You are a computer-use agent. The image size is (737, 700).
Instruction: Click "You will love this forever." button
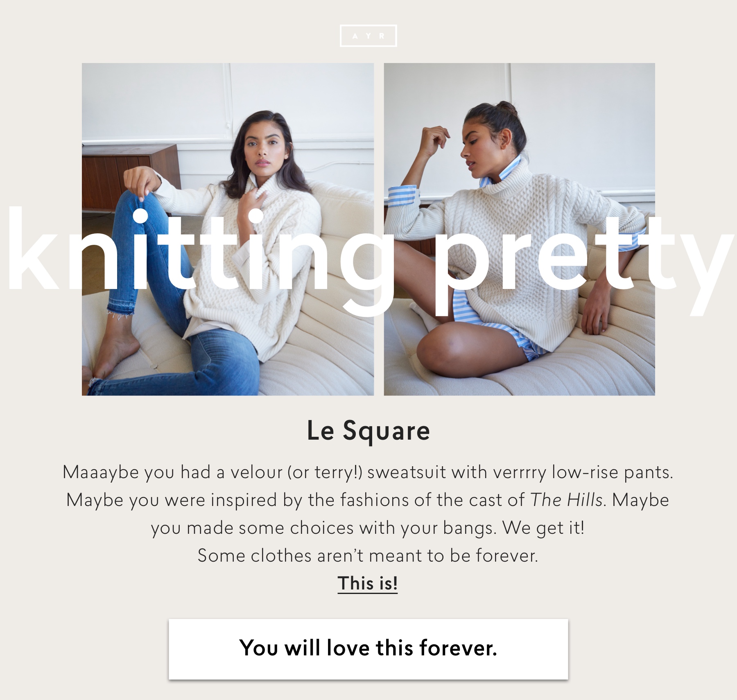point(368,649)
